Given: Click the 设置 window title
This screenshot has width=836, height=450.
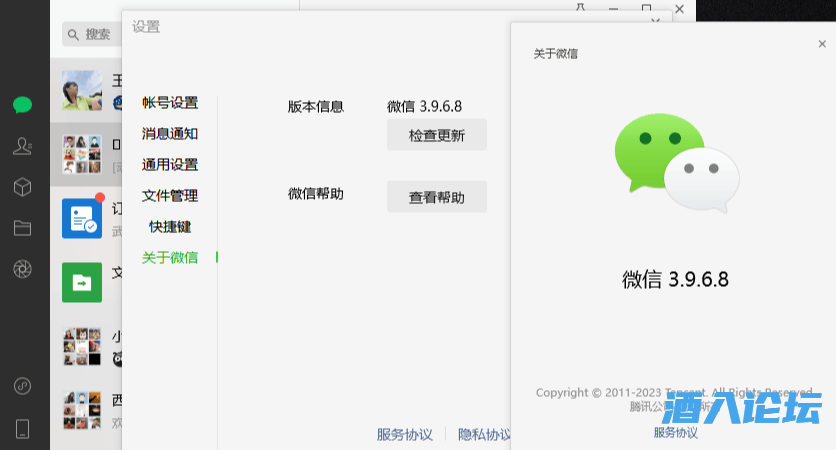Looking at the screenshot, I should (x=146, y=27).
